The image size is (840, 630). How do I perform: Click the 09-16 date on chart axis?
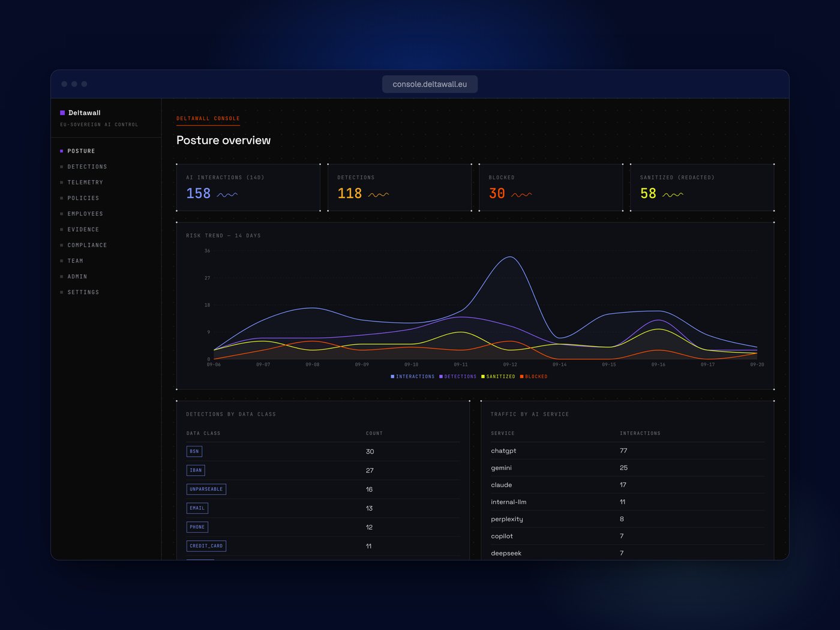(658, 365)
